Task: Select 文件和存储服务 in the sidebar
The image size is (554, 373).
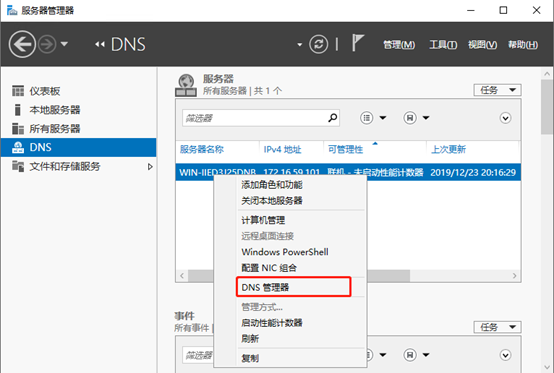Action: (x=78, y=166)
